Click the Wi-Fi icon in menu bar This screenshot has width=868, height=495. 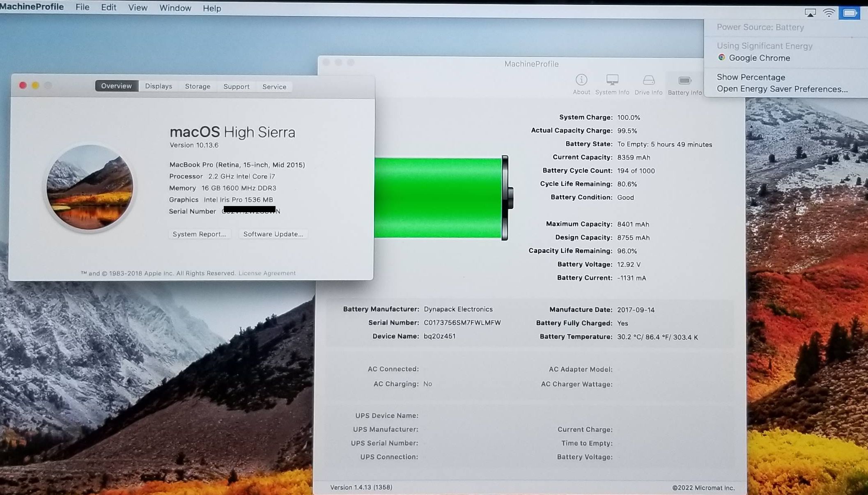[829, 13]
